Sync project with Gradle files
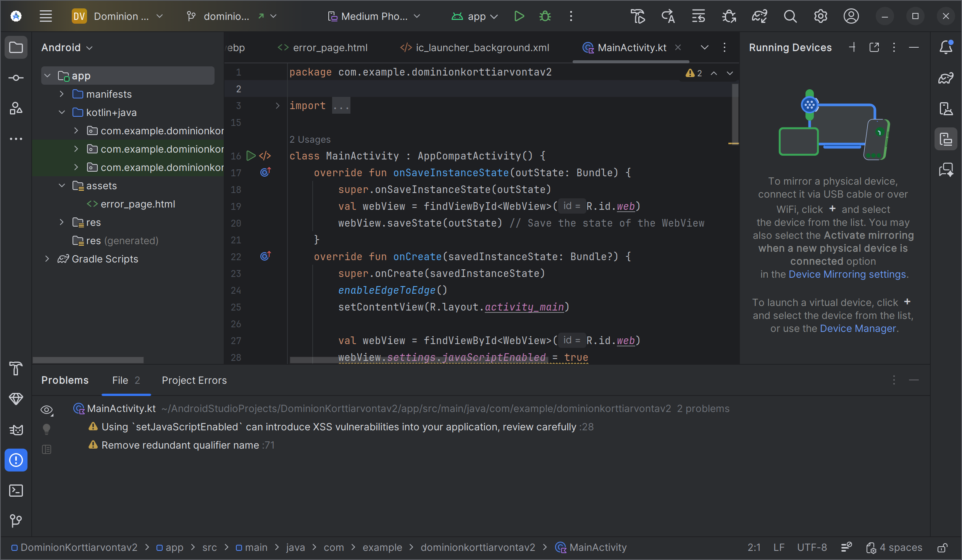This screenshot has width=962, height=560. [759, 16]
